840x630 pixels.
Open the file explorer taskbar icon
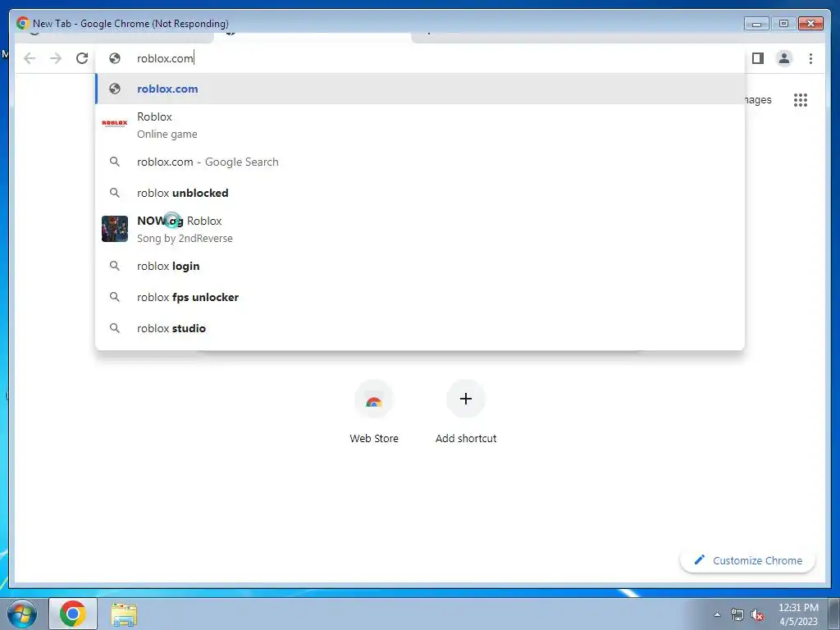tap(124, 614)
